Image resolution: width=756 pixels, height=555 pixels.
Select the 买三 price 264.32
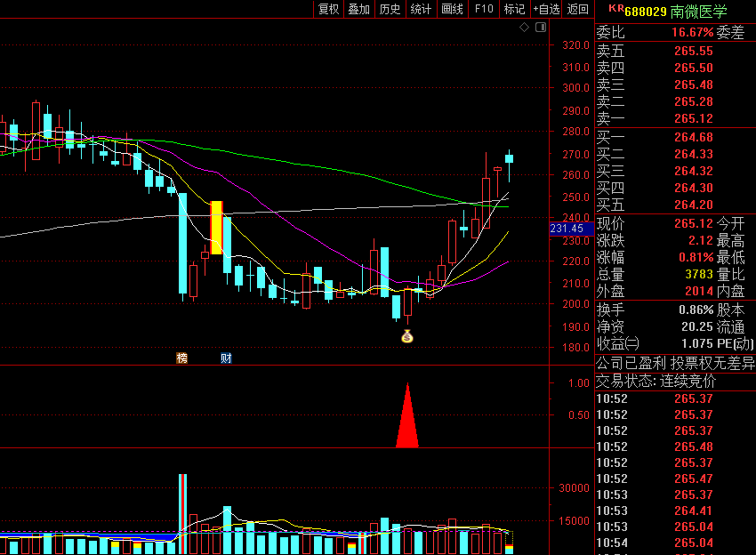(x=694, y=171)
